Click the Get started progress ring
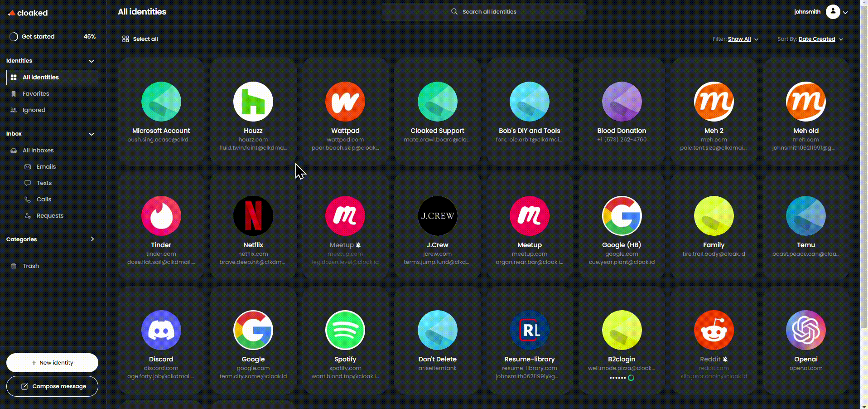 pos(14,37)
